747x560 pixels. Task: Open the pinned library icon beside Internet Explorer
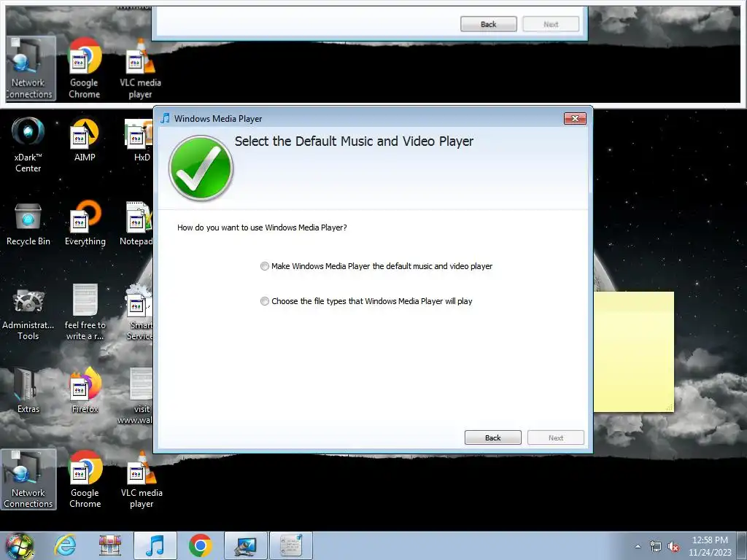point(110,545)
